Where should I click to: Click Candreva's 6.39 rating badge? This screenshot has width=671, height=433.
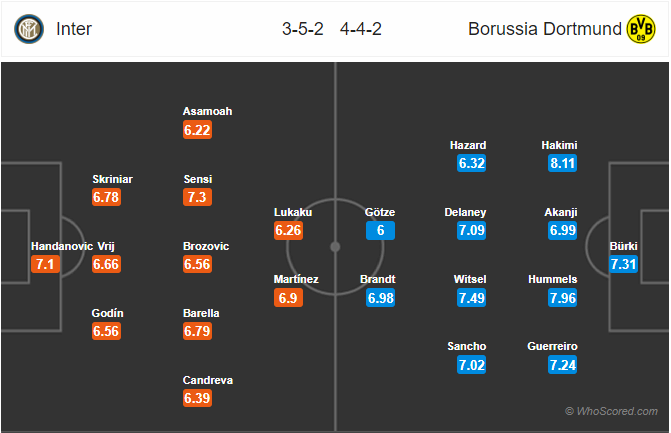click(x=197, y=398)
